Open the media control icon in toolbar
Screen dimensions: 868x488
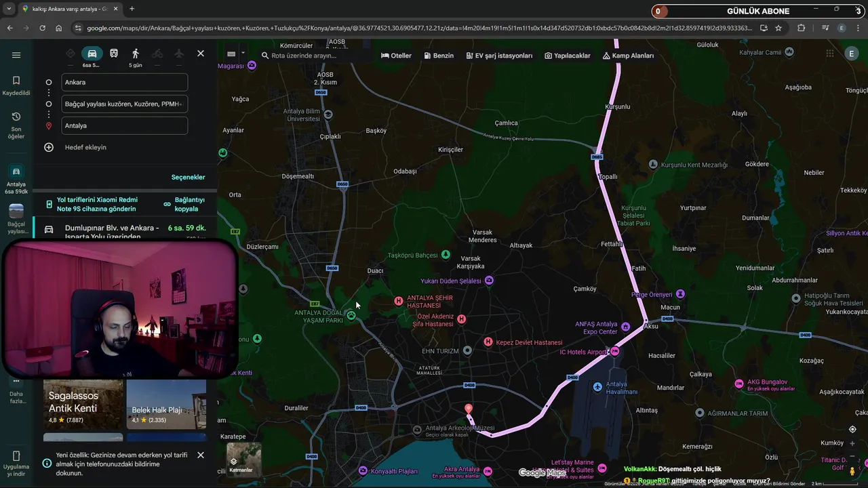(825, 28)
